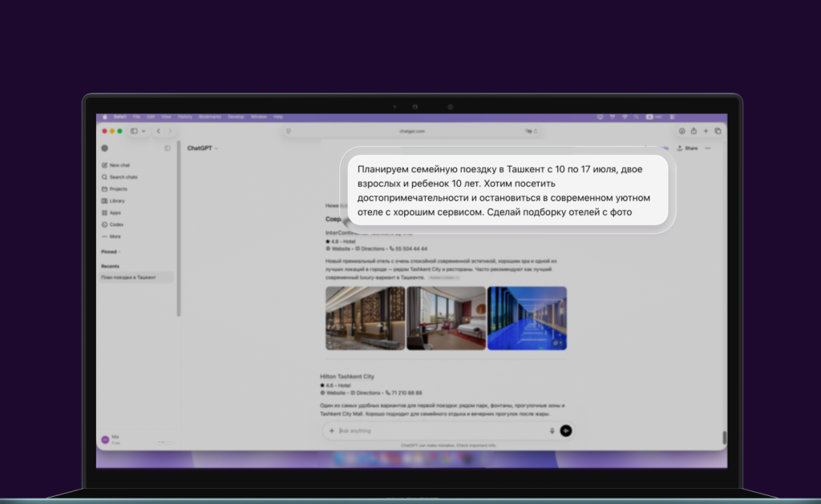Open the Edit menu
The width and height of the screenshot is (821, 504).
coord(151,117)
